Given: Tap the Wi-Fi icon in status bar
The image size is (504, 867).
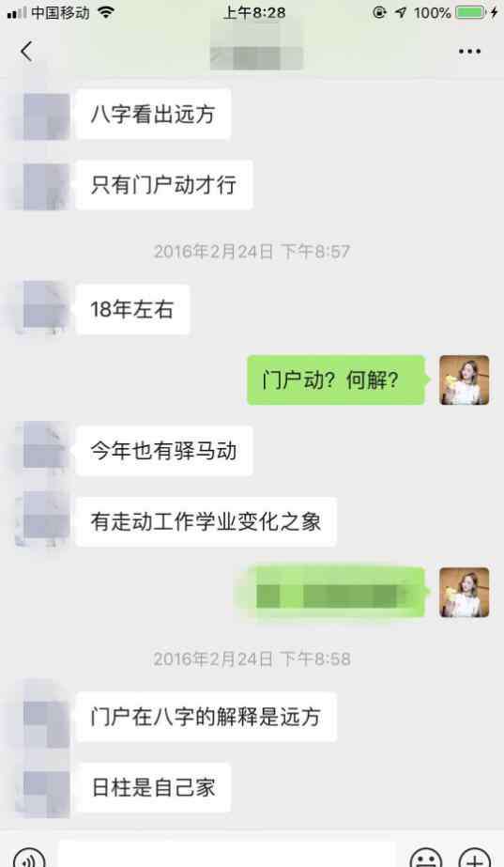Looking at the screenshot, I should pyautogui.click(x=105, y=12).
